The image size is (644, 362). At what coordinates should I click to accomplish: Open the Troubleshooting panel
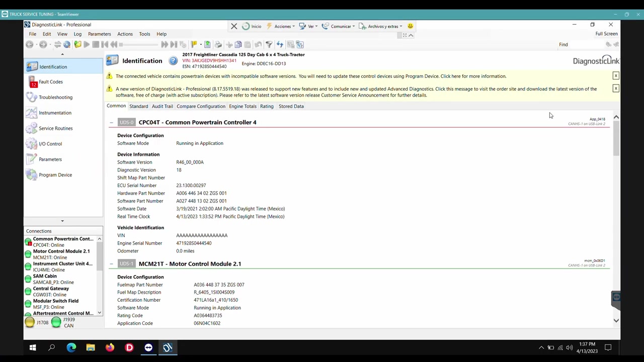[55, 97]
